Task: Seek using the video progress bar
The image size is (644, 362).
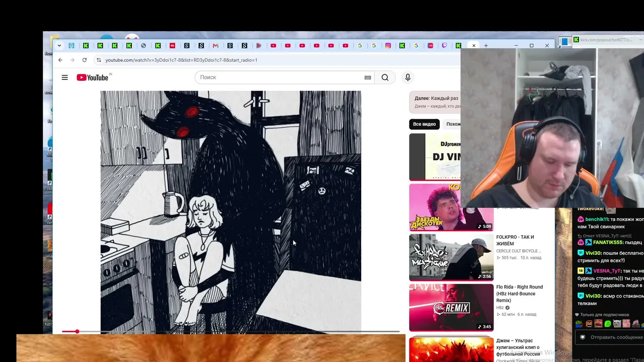Action: click(x=230, y=331)
